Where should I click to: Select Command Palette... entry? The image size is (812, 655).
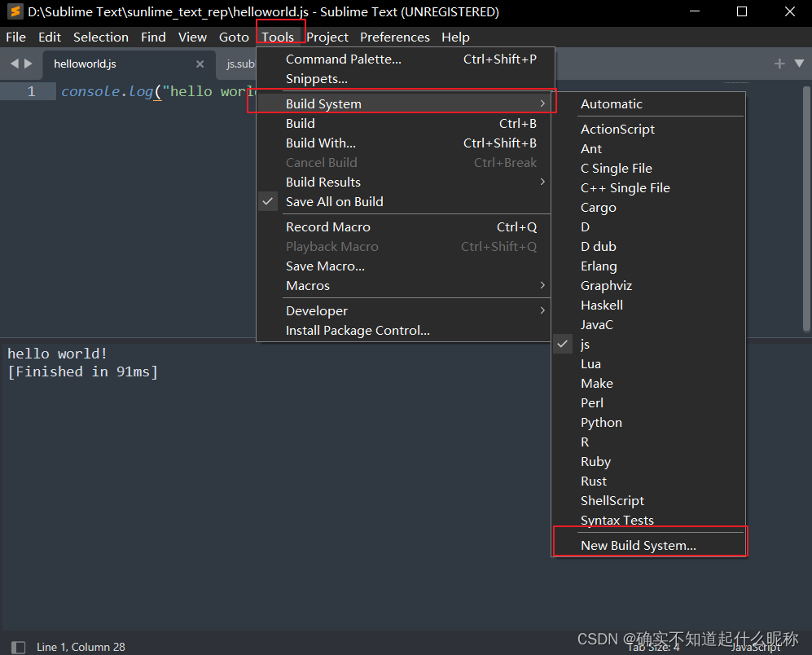click(x=406, y=59)
